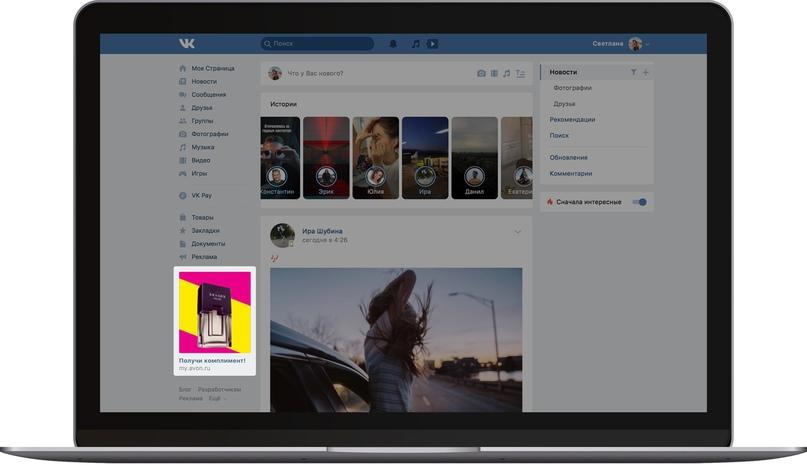Click the gamepad icon beside Игры

click(183, 173)
